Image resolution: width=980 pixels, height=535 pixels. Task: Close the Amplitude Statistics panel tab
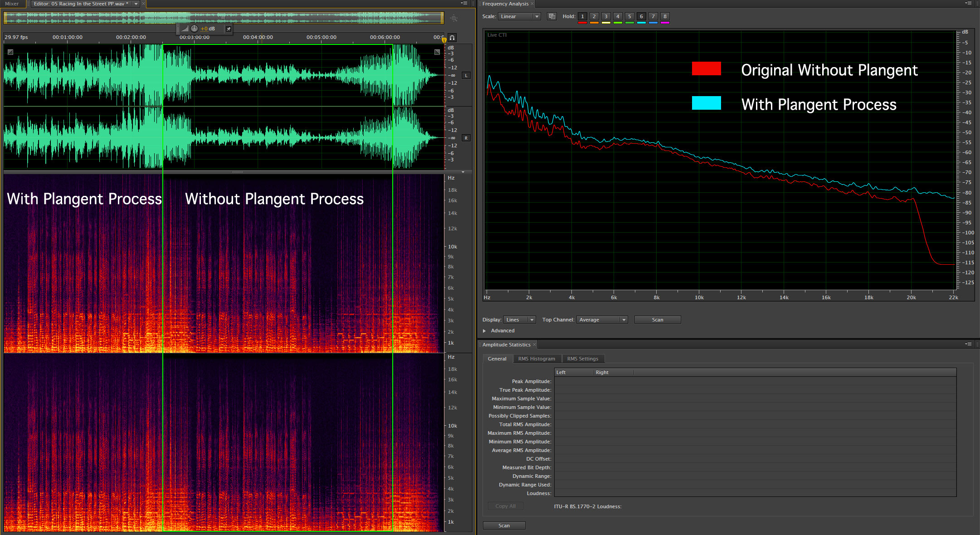point(534,345)
